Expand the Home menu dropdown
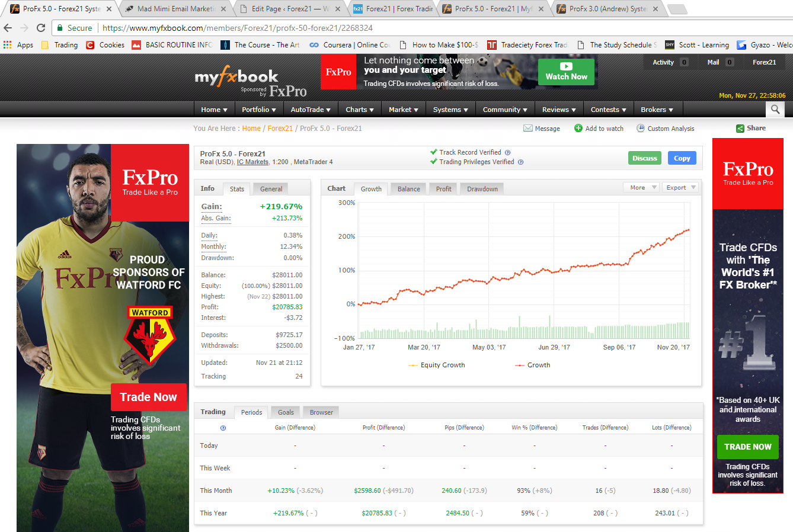Screen dimensions: 793x532 point(214,110)
